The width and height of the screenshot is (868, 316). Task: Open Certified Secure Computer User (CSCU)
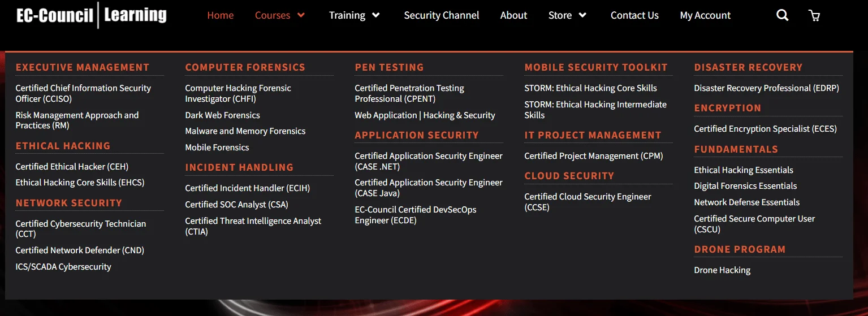point(754,224)
